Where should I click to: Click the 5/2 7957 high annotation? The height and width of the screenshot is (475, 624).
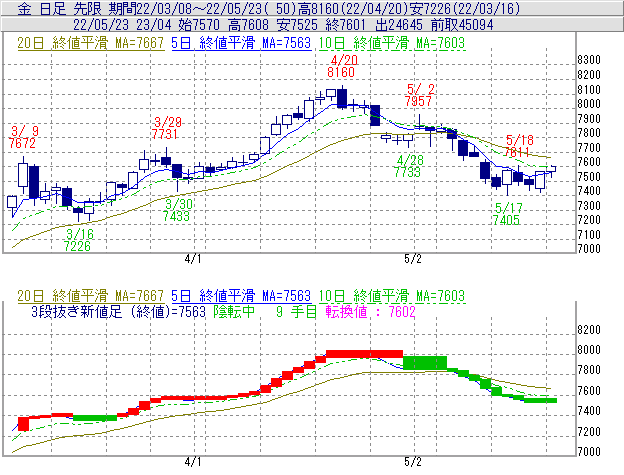[419, 95]
